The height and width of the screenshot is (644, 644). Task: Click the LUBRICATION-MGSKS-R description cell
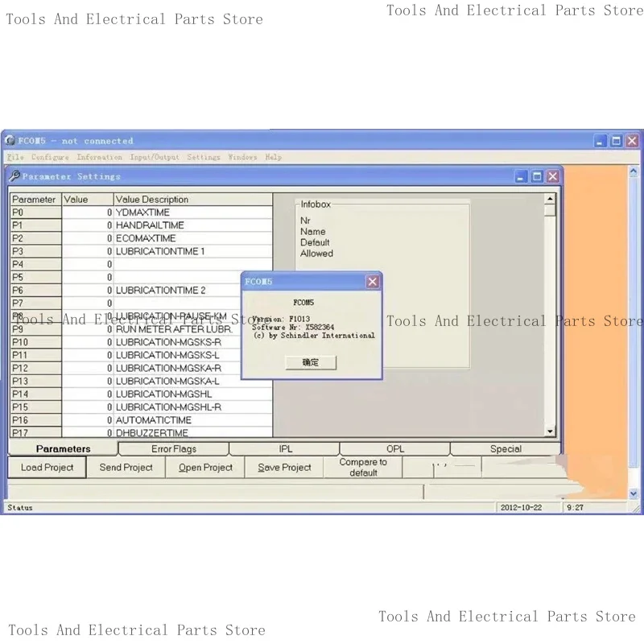pos(177,342)
